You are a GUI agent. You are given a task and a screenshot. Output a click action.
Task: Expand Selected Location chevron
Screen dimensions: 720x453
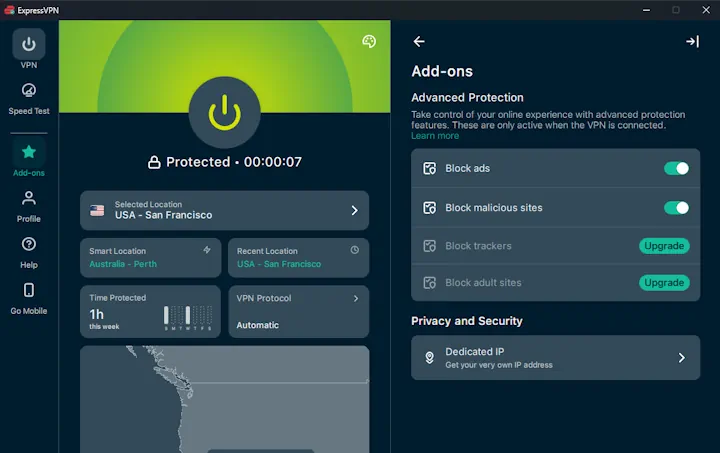tap(354, 211)
